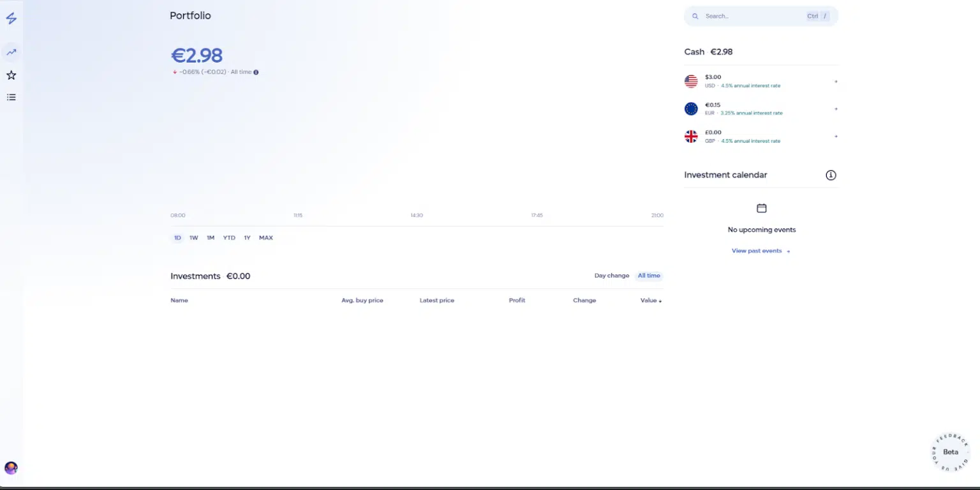Select the portfolio trending-chart icon in sidebar
The width and height of the screenshot is (980, 490).
(11, 52)
